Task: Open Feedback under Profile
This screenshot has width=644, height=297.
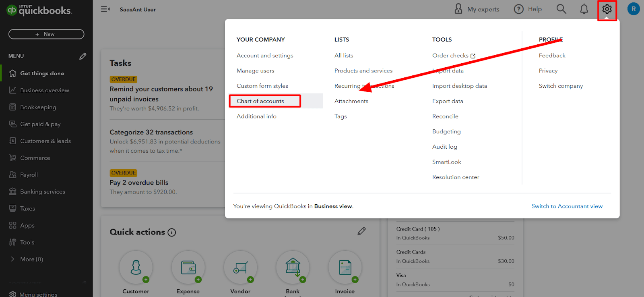Action: [x=552, y=56]
